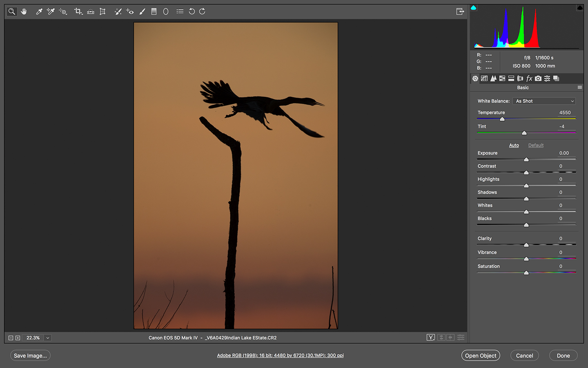Click the Cancel button

pos(524,355)
